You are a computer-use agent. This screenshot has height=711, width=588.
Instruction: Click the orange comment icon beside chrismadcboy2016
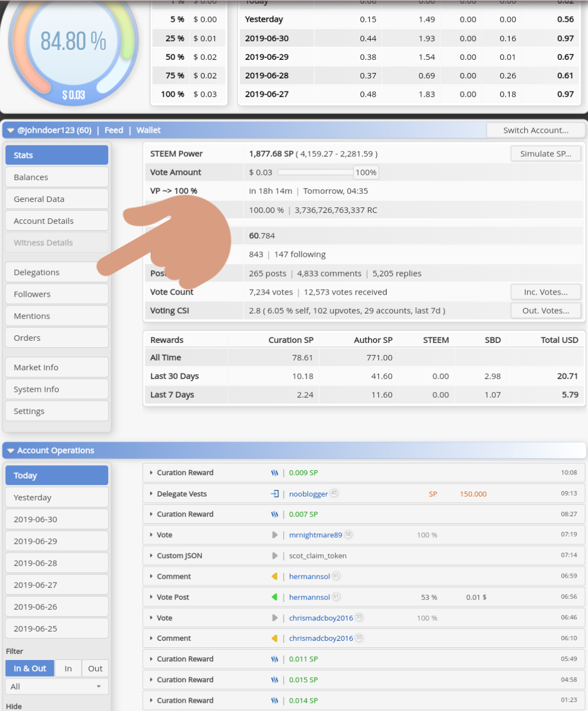pos(274,638)
